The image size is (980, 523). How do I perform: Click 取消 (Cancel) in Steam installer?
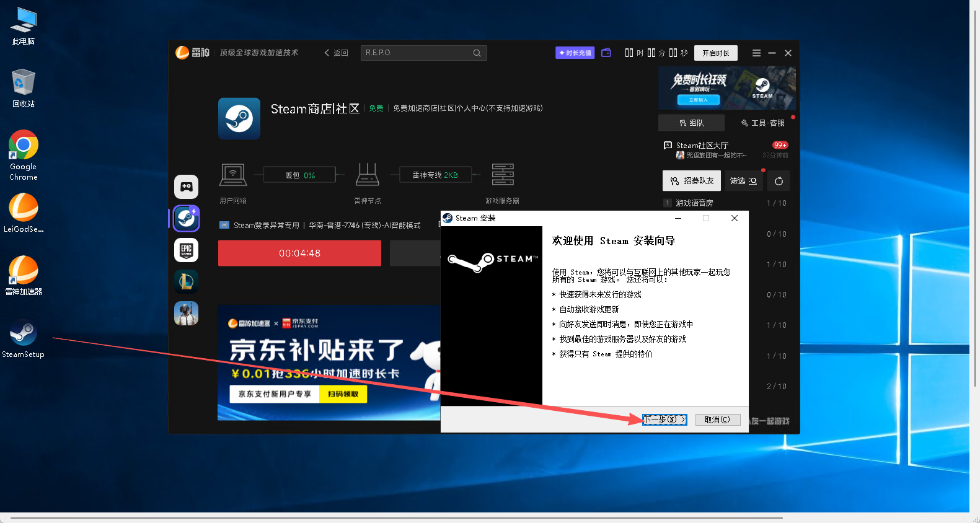click(717, 420)
